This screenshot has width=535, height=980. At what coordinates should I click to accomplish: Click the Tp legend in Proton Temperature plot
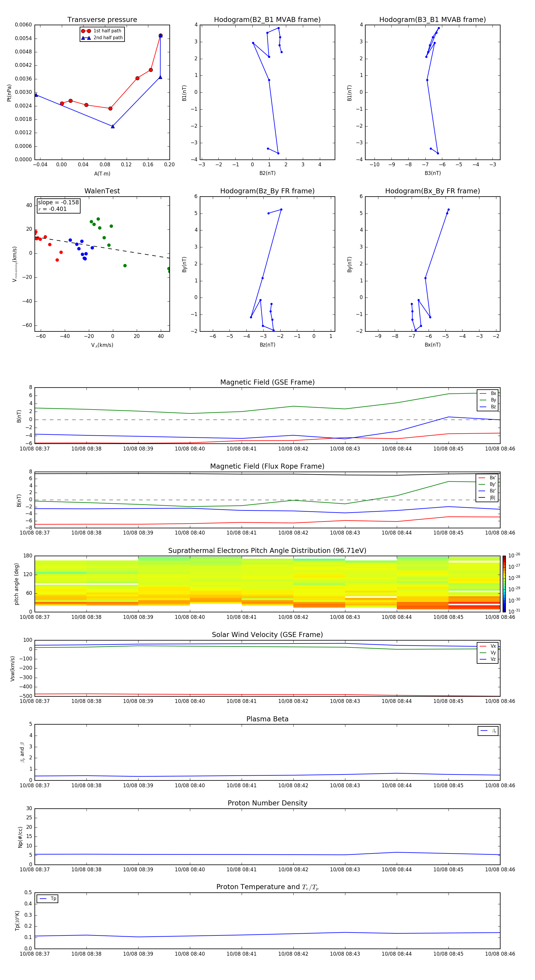[x=47, y=899]
